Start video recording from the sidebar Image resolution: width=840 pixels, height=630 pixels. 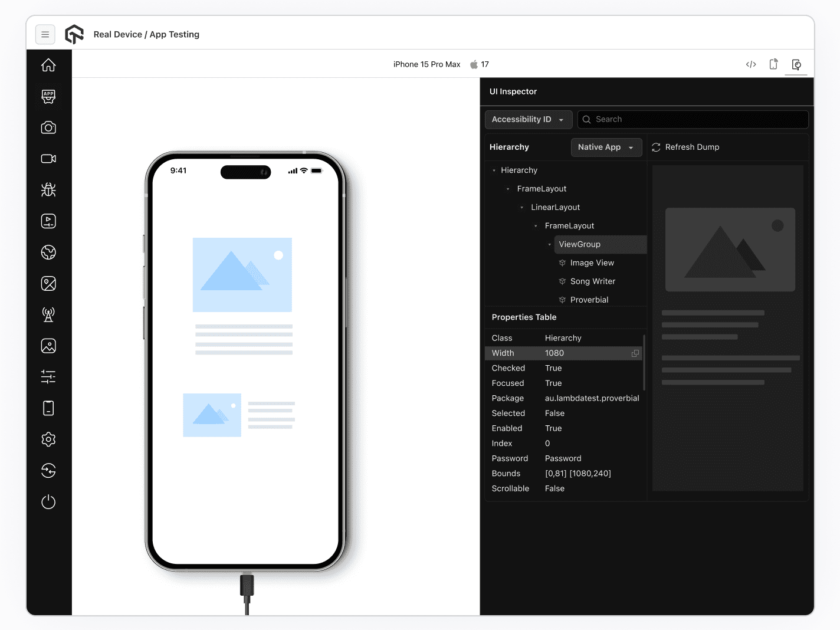tap(48, 158)
